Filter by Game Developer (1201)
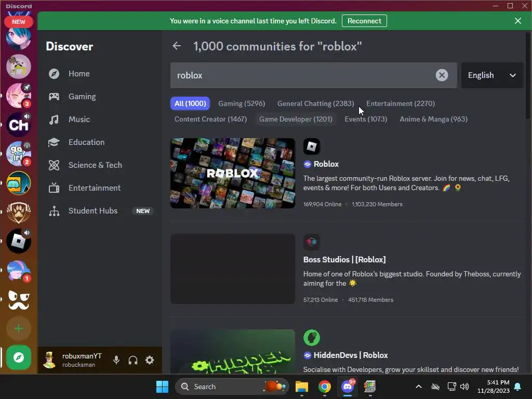 coord(296,119)
